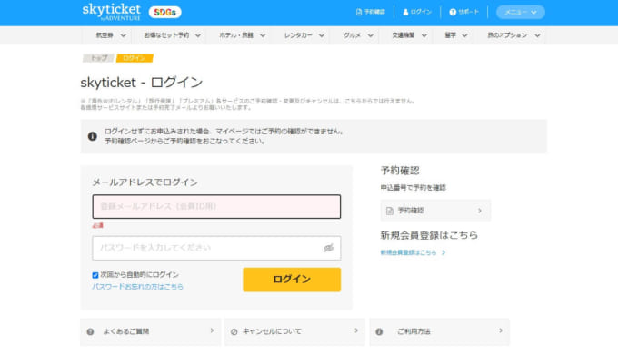Image resolution: width=618 pixels, height=364 pixels.
Task: Toggle password visibility eye icon
Action: (x=329, y=248)
